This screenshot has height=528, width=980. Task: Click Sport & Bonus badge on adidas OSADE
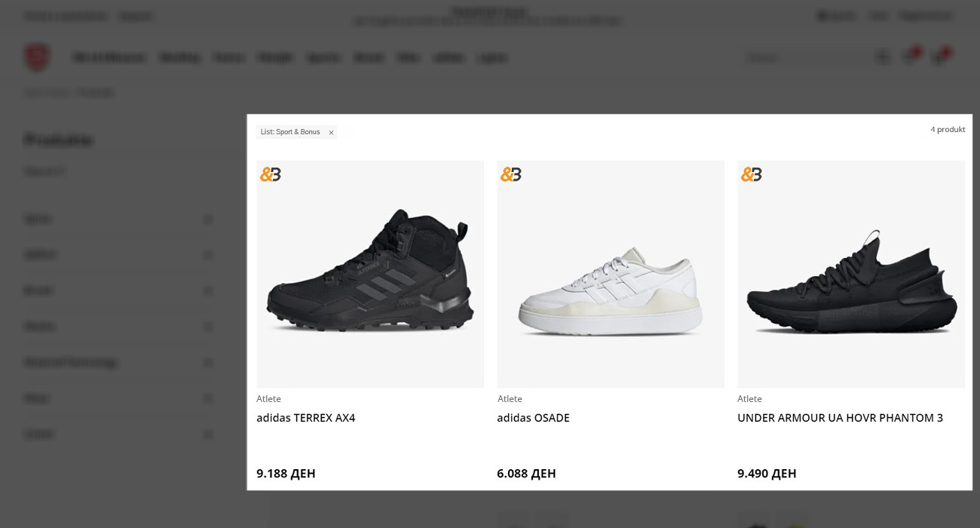pos(511,174)
